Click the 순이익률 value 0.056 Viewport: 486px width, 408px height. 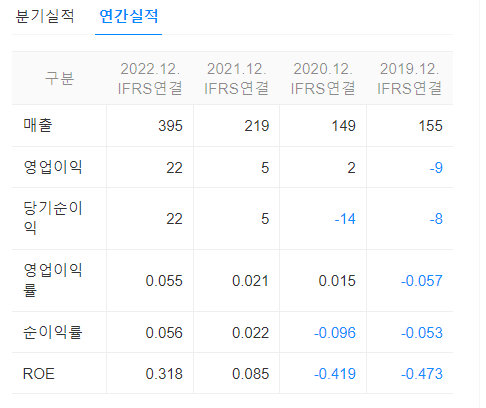[164, 333]
